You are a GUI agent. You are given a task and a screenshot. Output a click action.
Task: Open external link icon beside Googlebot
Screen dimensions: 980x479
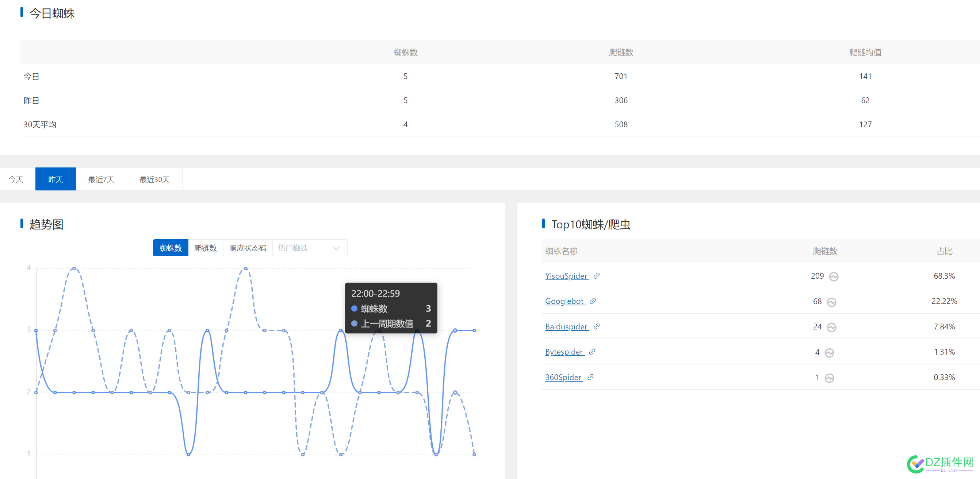593,301
